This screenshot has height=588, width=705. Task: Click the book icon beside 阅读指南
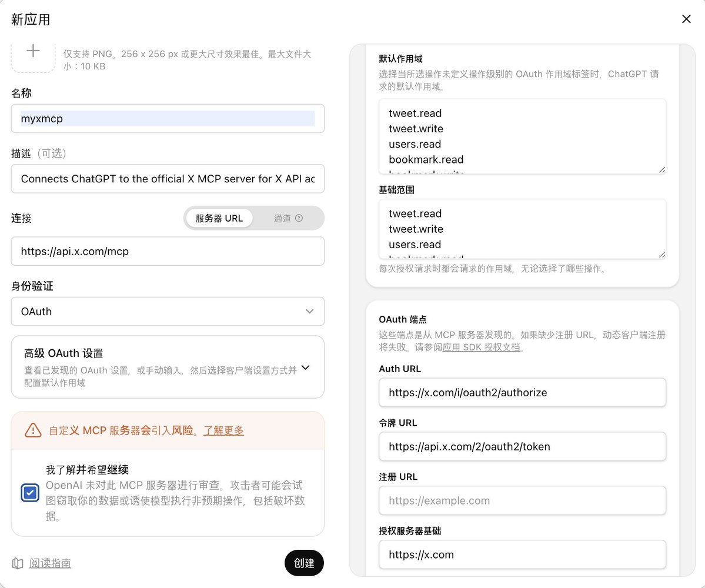pos(18,563)
